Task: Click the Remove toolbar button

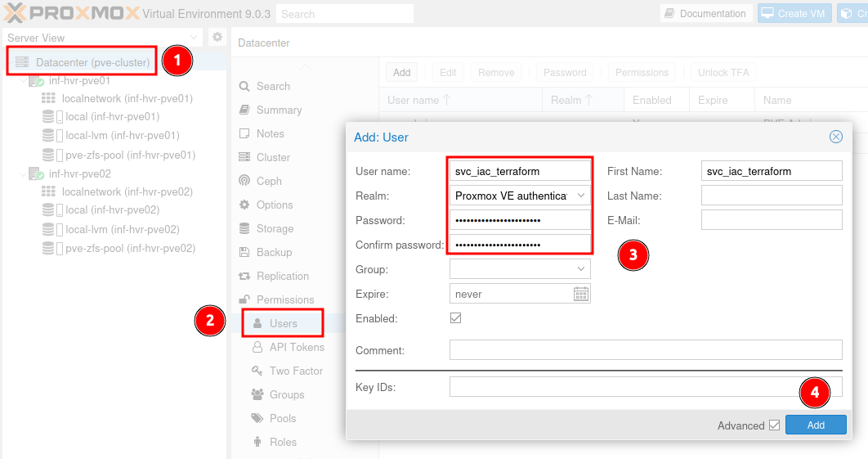Action: pyautogui.click(x=496, y=73)
